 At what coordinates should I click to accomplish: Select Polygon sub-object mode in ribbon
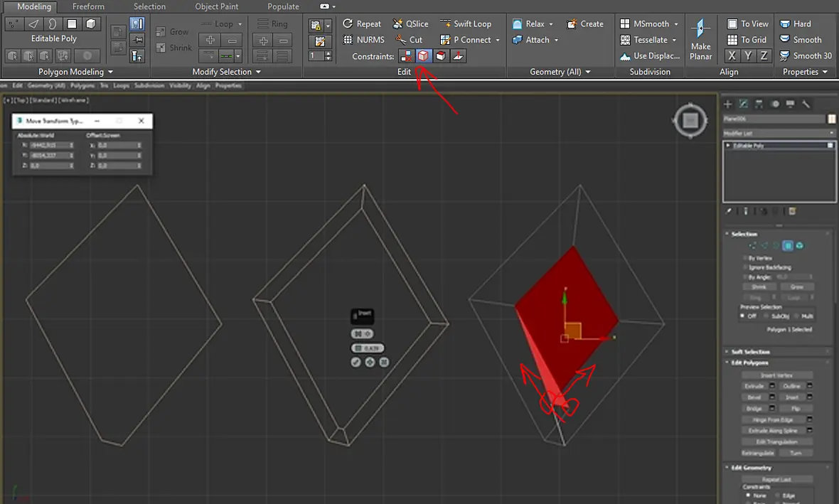tap(72, 24)
